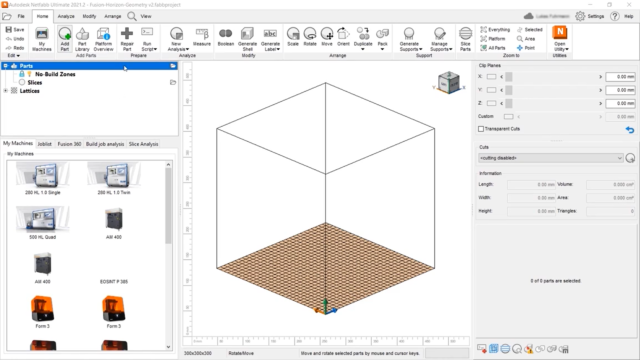Screen dimensions: 640x360
Task: Click the Save button
Action: coord(15,29)
